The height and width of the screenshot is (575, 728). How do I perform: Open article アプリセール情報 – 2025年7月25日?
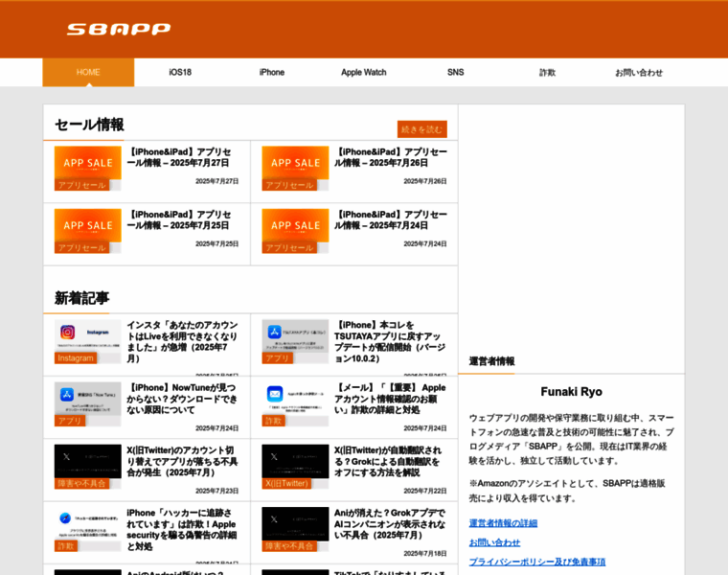coord(179,219)
